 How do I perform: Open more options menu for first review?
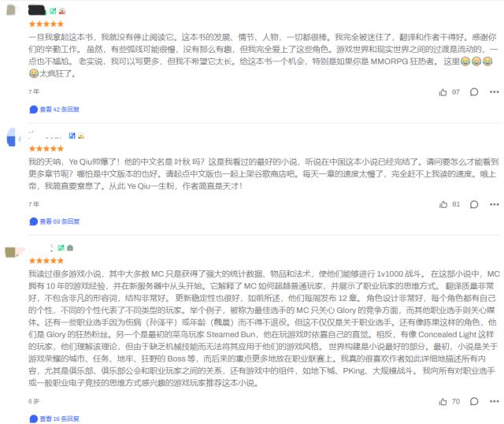[494, 92]
